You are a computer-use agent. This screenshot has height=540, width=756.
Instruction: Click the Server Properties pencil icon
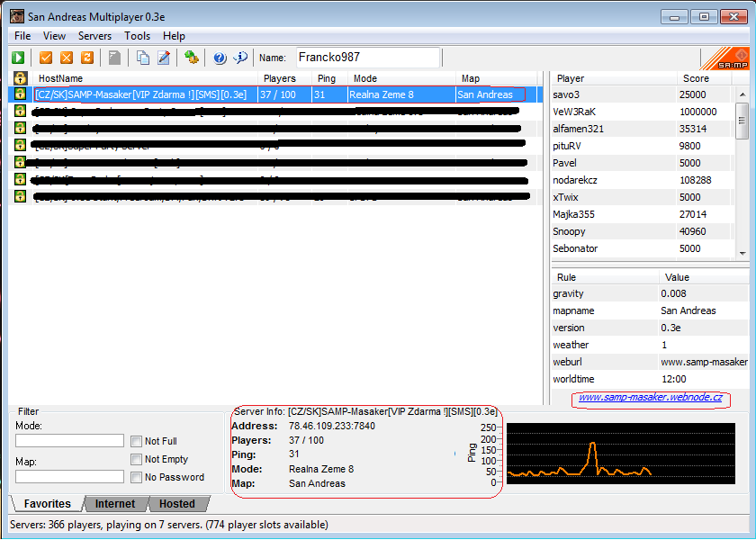point(164,58)
